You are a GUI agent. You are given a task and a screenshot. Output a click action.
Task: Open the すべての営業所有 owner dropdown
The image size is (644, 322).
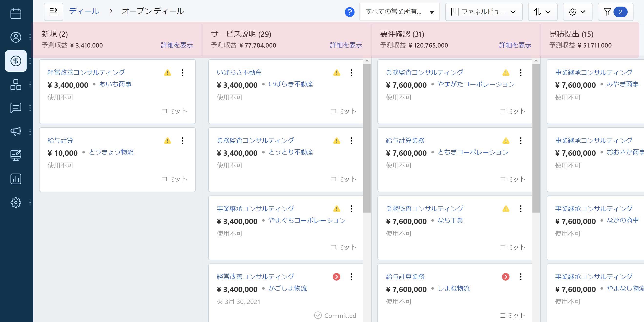tap(399, 12)
